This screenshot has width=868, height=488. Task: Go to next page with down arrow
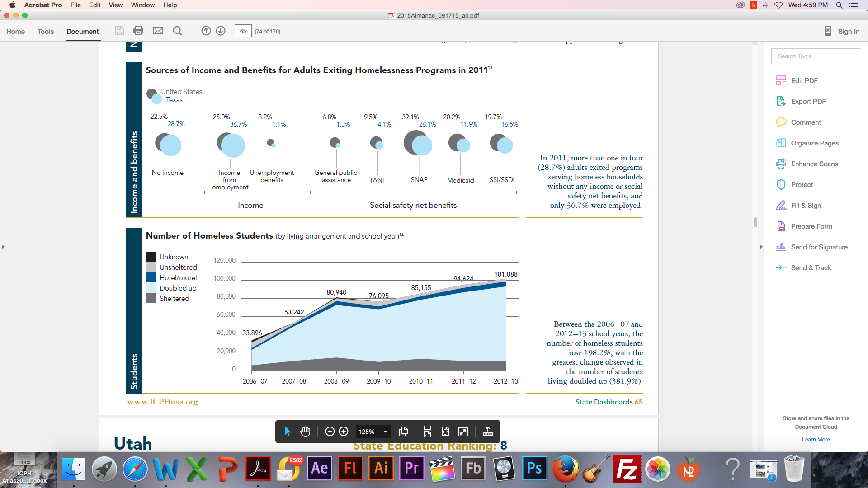click(221, 31)
